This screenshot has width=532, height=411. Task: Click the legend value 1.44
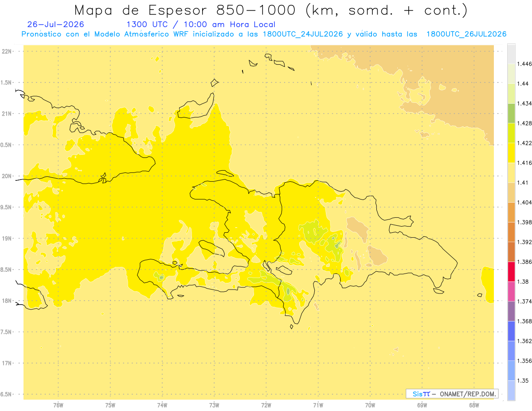[523, 84]
